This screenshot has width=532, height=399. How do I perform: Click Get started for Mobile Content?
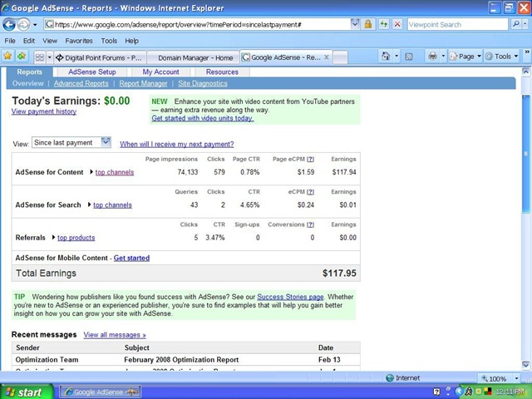click(x=131, y=258)
